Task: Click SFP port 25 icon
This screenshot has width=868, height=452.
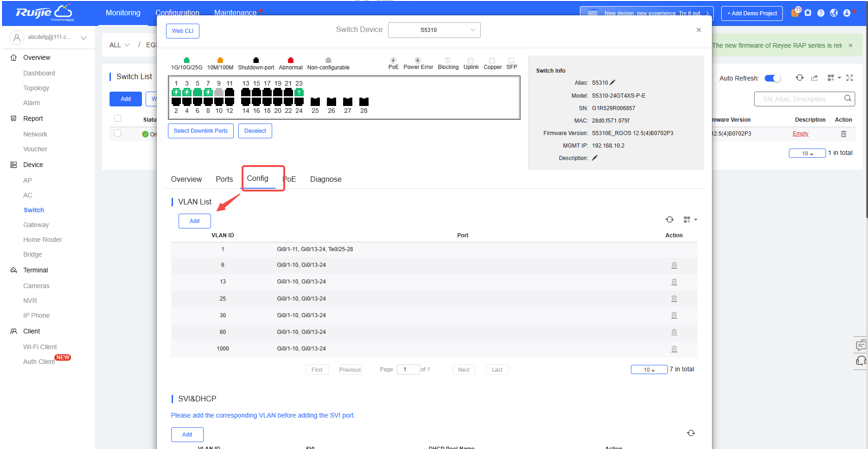Action: (315, 101)
